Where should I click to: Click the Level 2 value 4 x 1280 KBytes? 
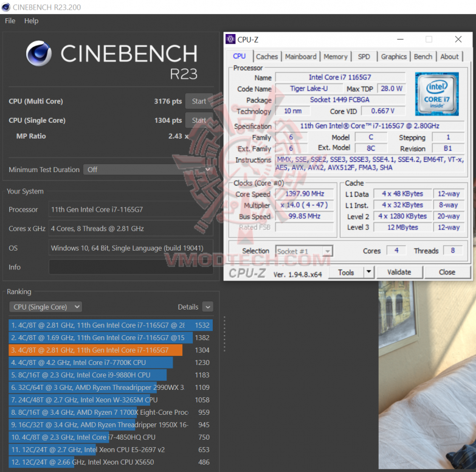point(402,217)
